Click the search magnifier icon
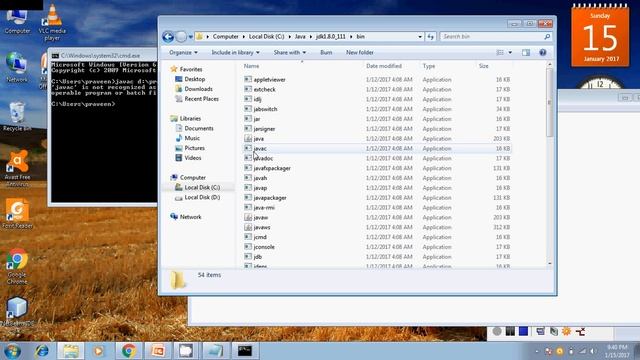Viewport: 640px width, 360px height. click(547, 37)
